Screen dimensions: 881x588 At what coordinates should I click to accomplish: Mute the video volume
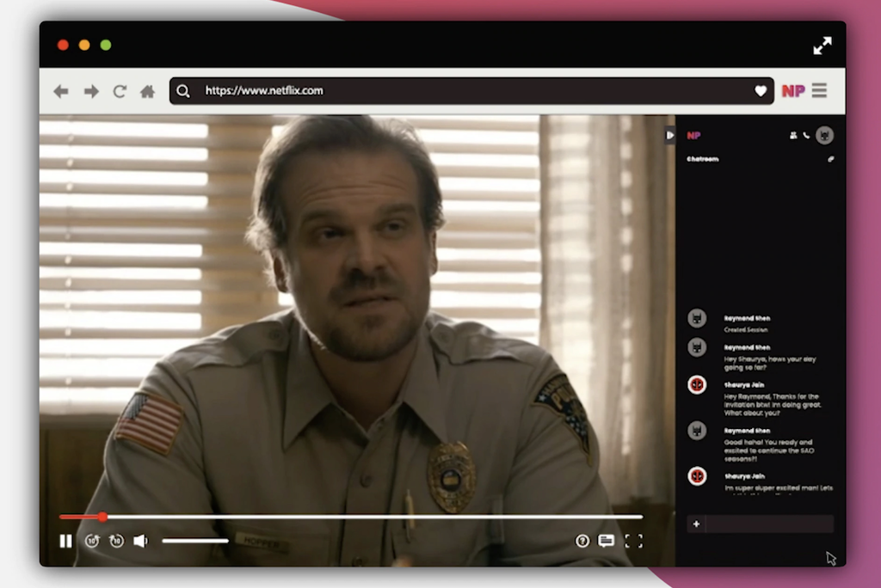[x=140, y=541]
